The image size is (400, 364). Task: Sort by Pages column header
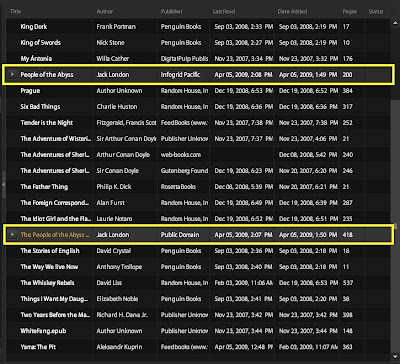click(350, 11)
